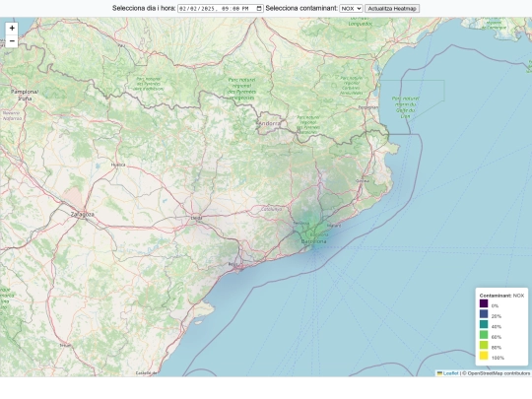Click the 'Selecciona dia i hora' label
The height and width of the screenshot is (399, 532).
click(144, 8)
